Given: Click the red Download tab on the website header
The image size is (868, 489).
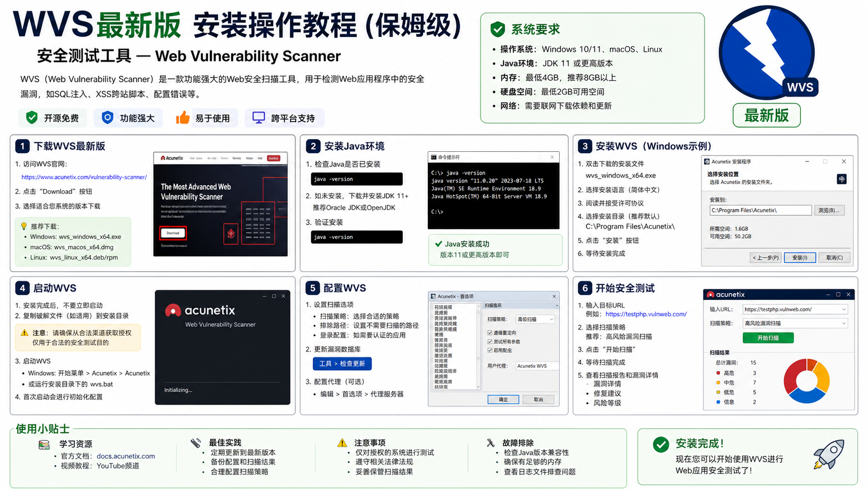Looking at the screenshot, I should (x=273, y=158).
